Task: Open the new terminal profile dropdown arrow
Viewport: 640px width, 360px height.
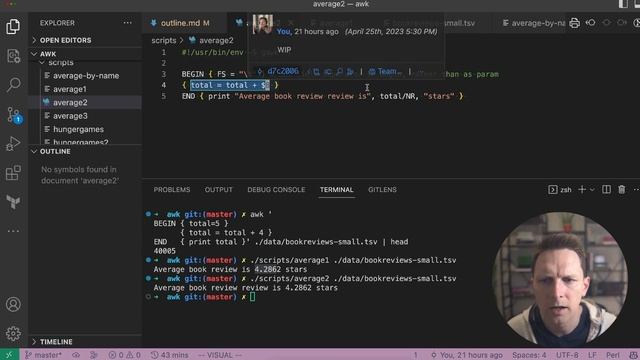Action: [592, 189]
